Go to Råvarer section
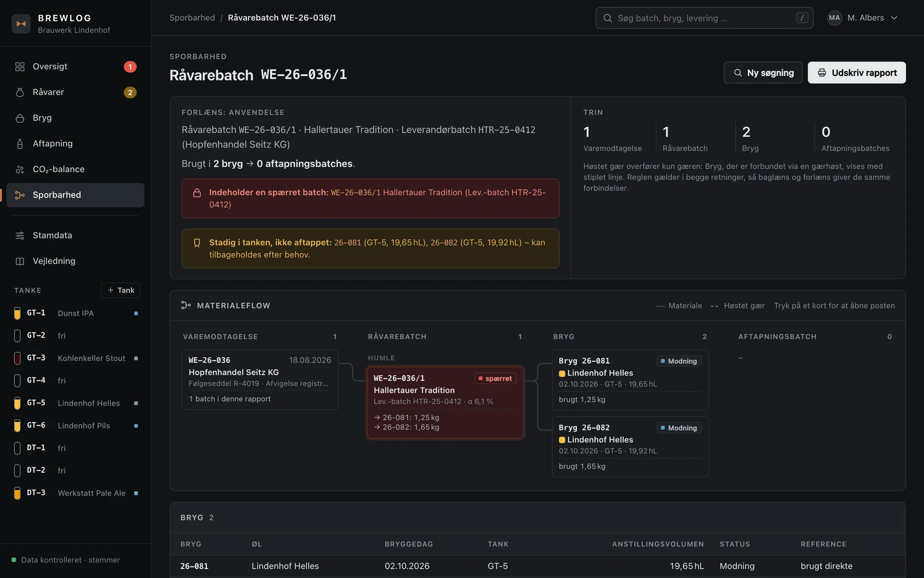Viewport: 924px width, 578px height. point(75,92)
